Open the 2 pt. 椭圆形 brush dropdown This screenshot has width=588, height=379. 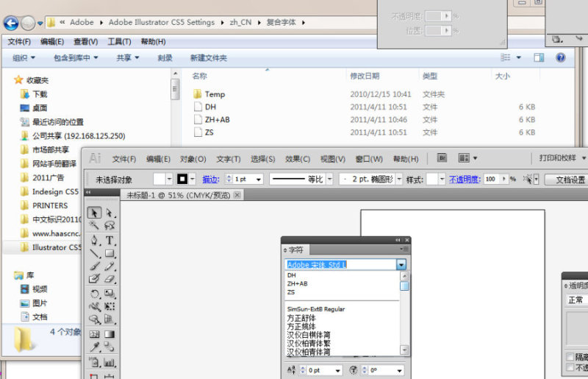(x=399, y=179)
